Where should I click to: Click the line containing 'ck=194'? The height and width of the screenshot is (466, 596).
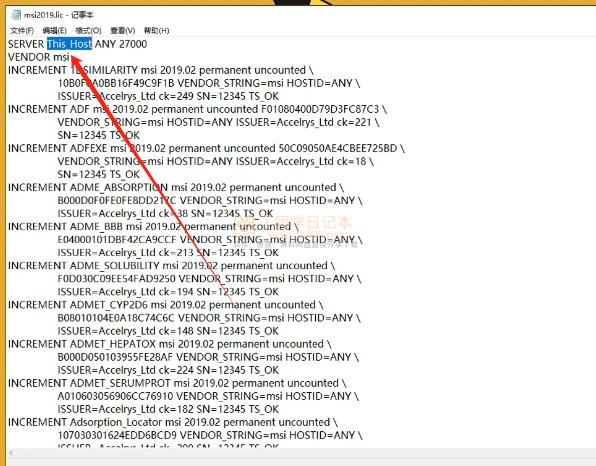click(x=168, y=292)
